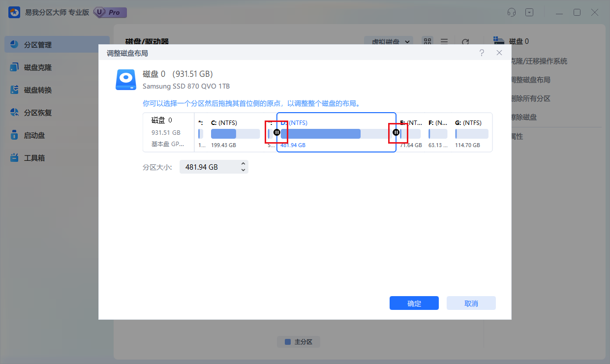
Task: Click the refresh icon in main window
Action: (465, 42)
